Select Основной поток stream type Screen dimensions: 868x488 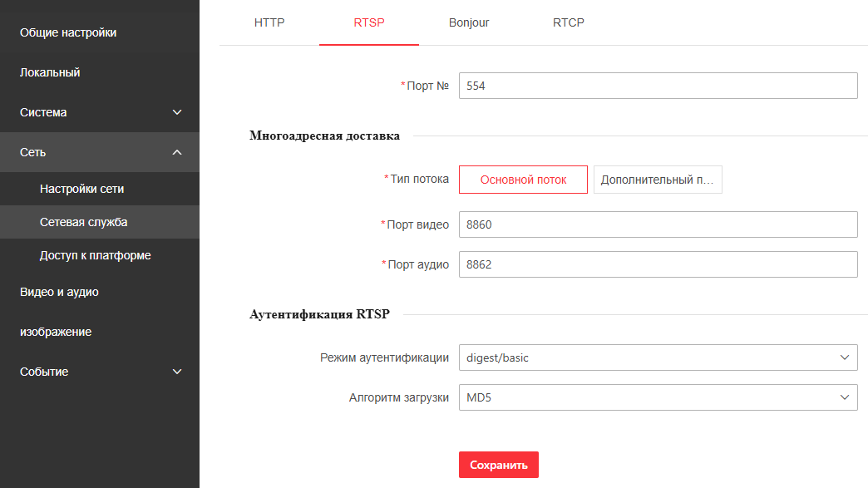click(523, 180)
